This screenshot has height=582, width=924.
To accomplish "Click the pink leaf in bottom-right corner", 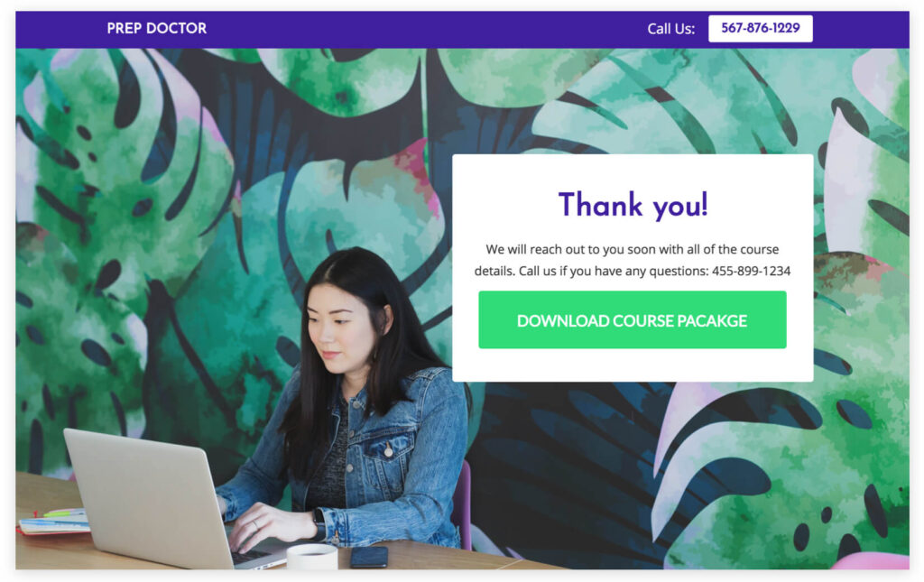I will 873,560.
